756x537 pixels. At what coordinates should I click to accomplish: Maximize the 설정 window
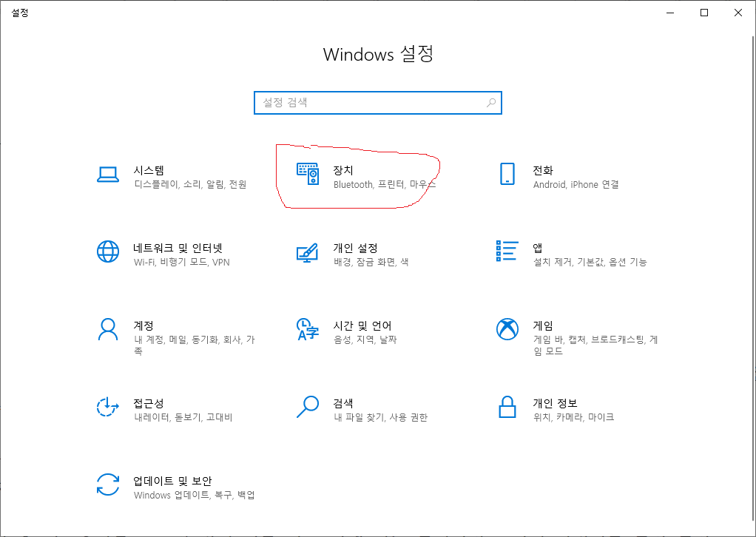(x=704, y=13)
